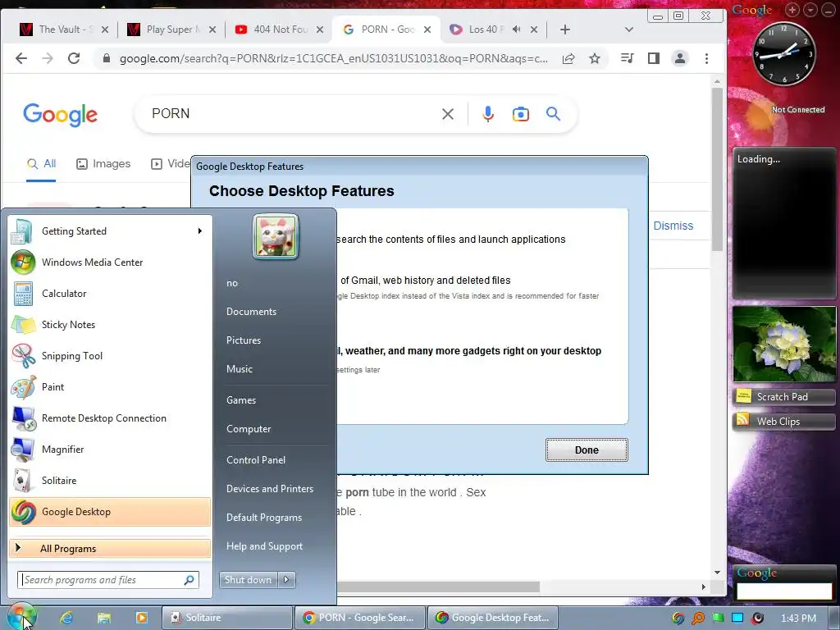Launch Snipping Tool from Start menu
This screenshot has width=840, height=630.
point(110,356)
